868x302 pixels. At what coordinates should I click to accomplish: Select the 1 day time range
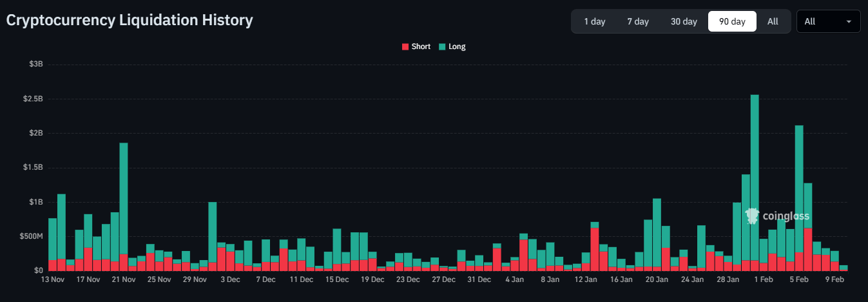tap(594, 21)
